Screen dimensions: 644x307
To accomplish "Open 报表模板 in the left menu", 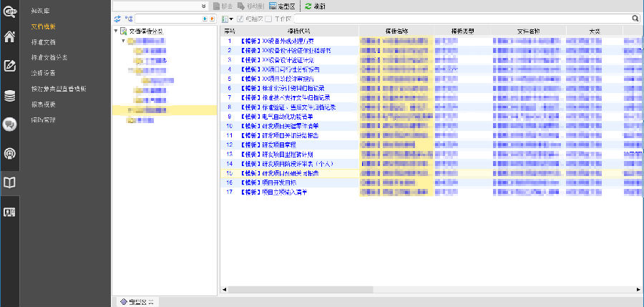I will (x=43, y=104).
